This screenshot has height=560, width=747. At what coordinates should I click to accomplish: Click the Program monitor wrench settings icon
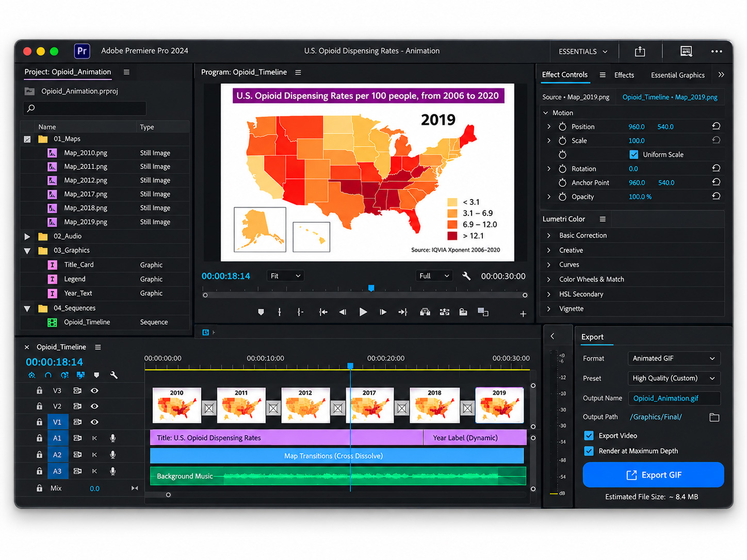click(x=466, y=276)
